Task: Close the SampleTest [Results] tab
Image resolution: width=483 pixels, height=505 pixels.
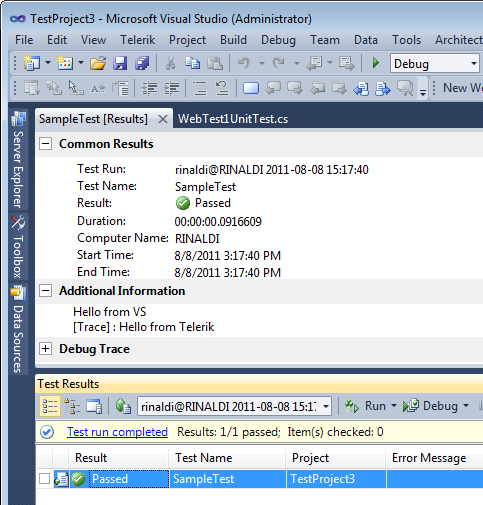Action: coord(163,119)
